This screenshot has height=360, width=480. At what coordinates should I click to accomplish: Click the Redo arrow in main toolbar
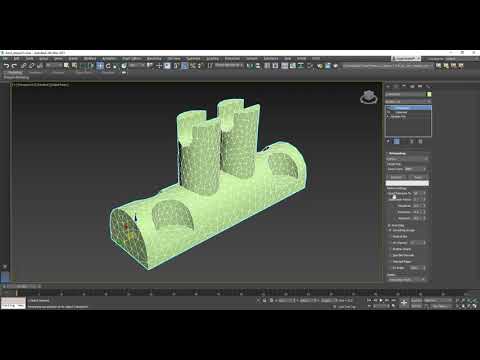click(x=14, y=66)
